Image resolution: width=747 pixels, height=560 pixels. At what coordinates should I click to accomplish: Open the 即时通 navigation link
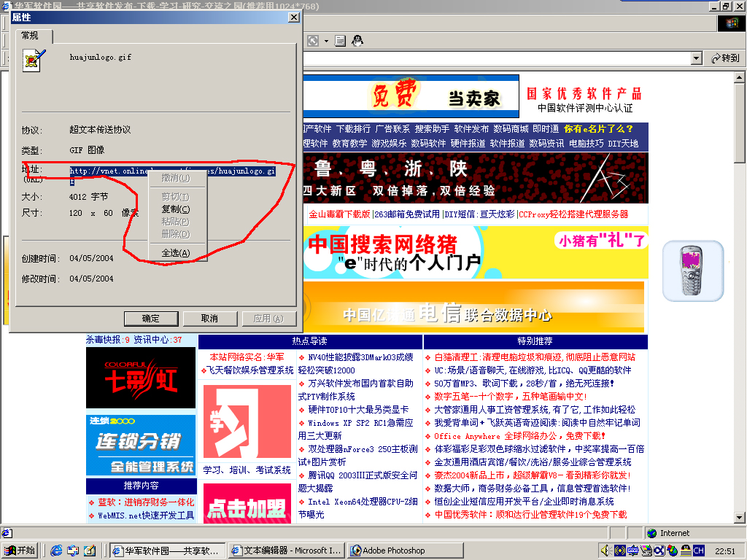click(546, 129)
